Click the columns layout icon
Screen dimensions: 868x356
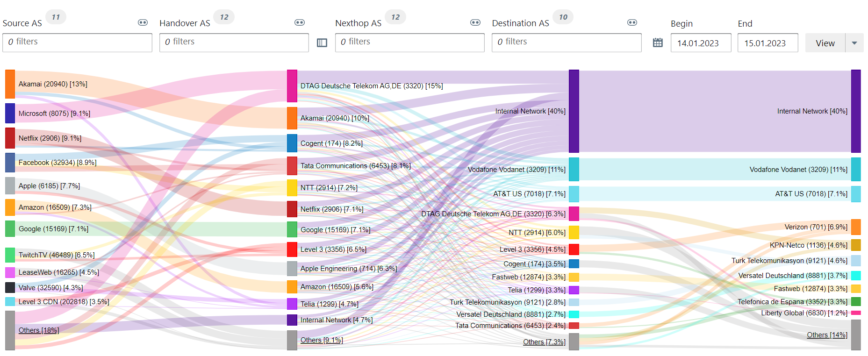[x=322, y=43]
